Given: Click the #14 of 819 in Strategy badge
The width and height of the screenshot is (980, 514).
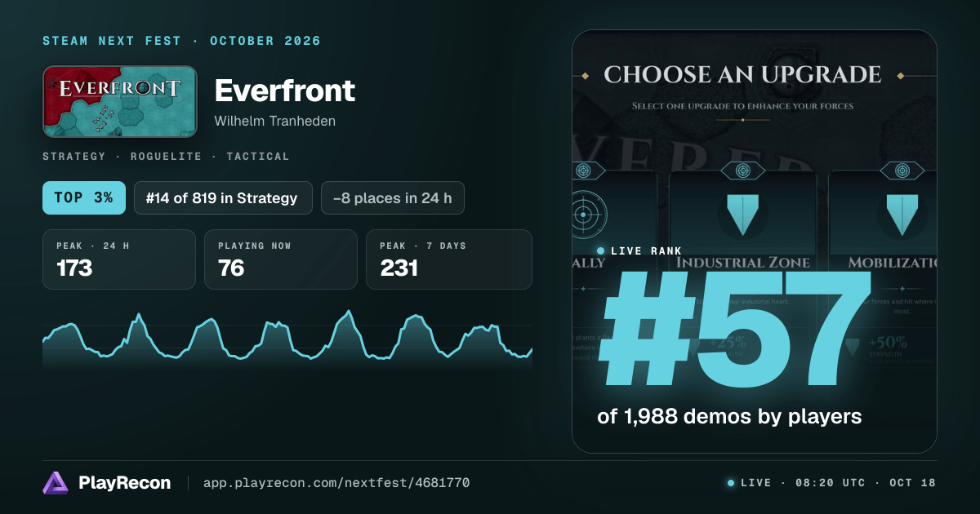Looking at the screenshot, I should pos(223,197).
